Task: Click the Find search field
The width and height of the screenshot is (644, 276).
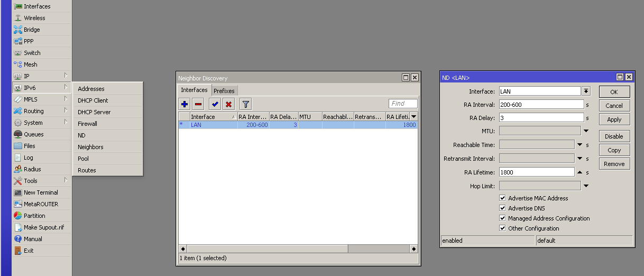Action: tap(403, 104)
